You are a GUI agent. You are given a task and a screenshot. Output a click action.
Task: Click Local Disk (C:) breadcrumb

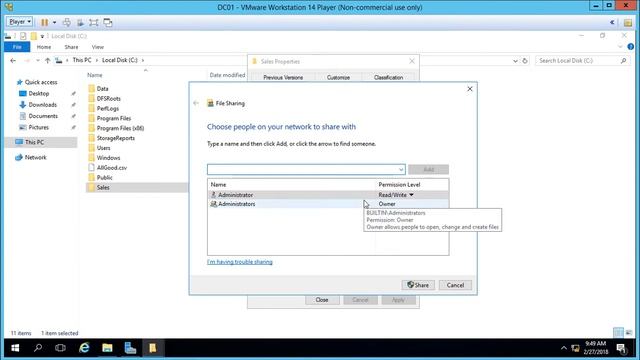point(120,60)
